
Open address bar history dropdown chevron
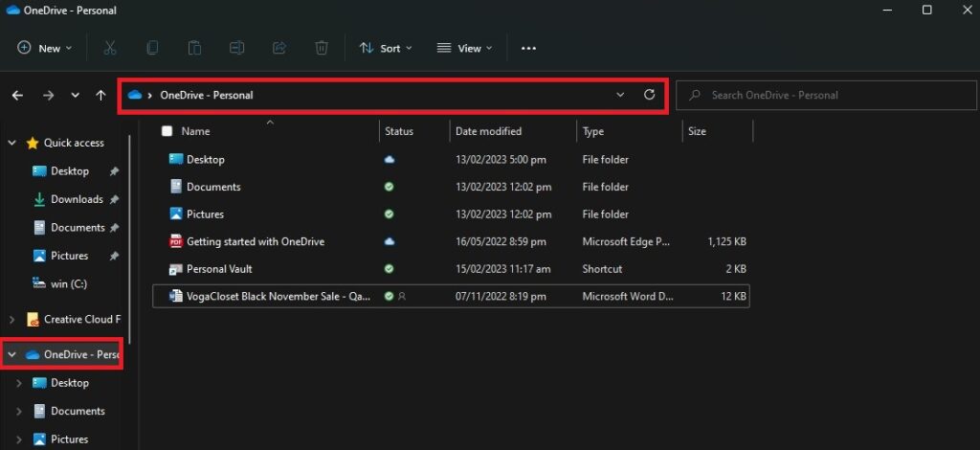620,95
